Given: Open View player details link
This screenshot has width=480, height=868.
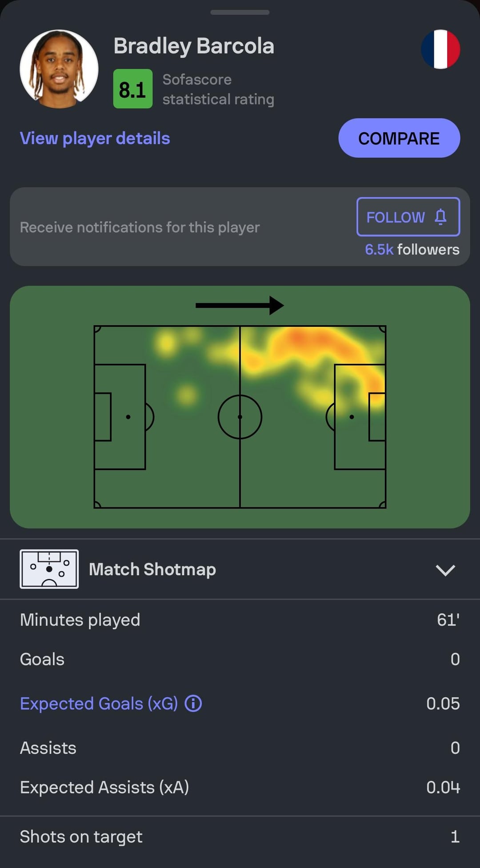Looking at the screenshot, I should coord(95,138).
